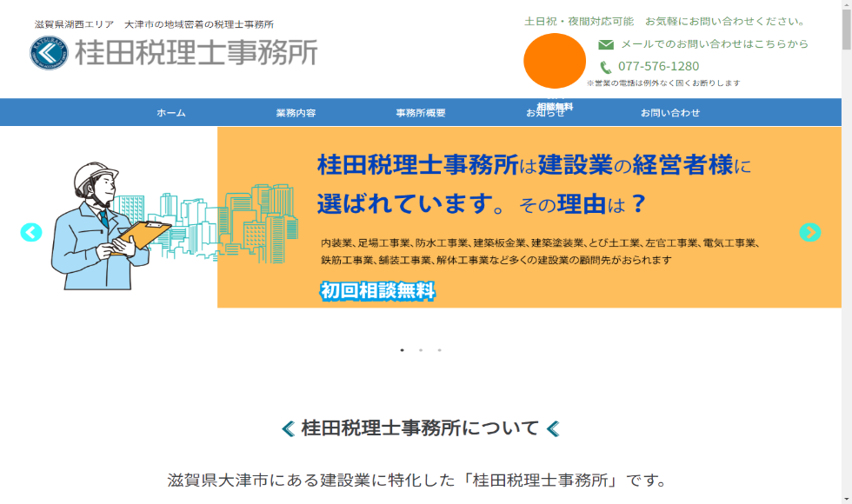
Task: Click the green phone handset icon
Action: click(606, 67)
